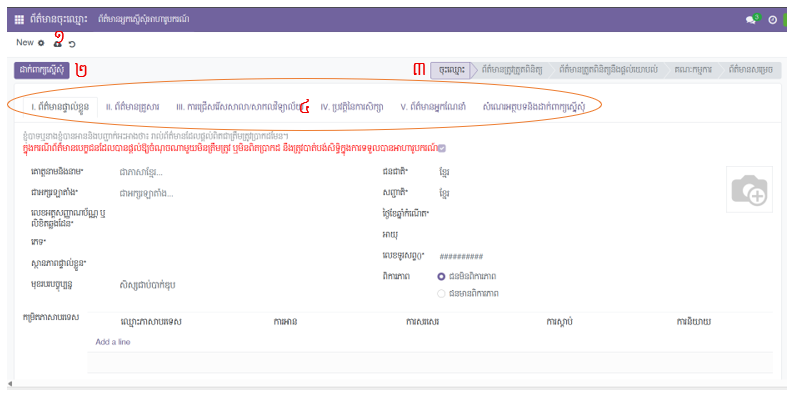Click the discard undo arrow icon
The height and width of the screenshot is (401, 795).
pos(72,44)
